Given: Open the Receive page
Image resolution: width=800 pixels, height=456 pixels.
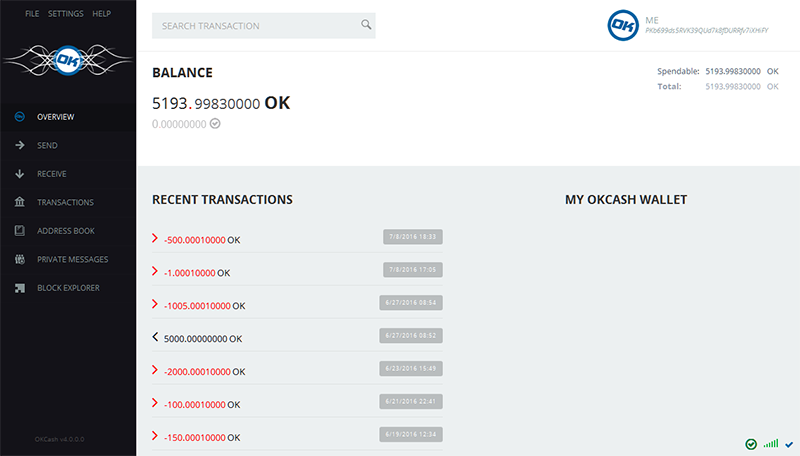Looking at the screenshot, I should click(x=68, y=174).
